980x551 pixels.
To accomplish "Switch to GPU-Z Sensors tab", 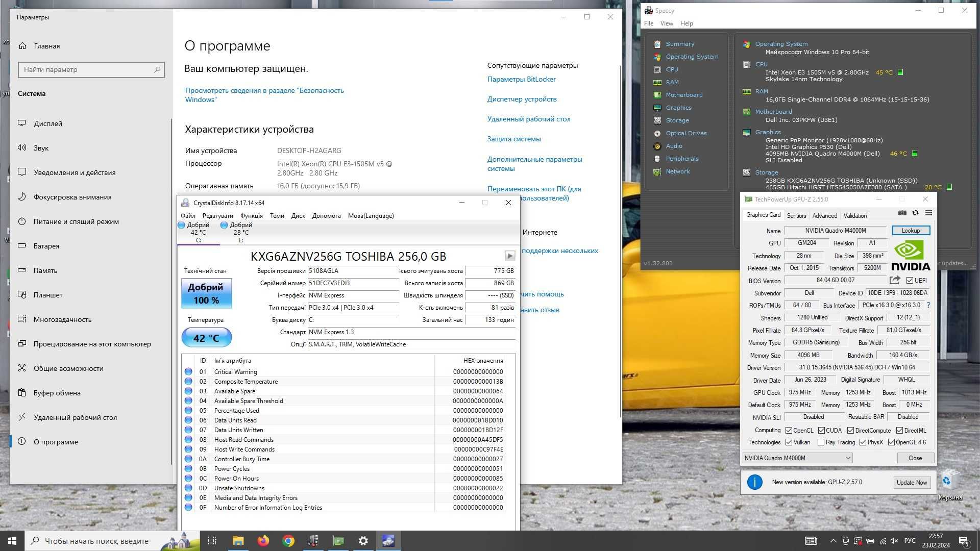I will [x=796, y=216].
